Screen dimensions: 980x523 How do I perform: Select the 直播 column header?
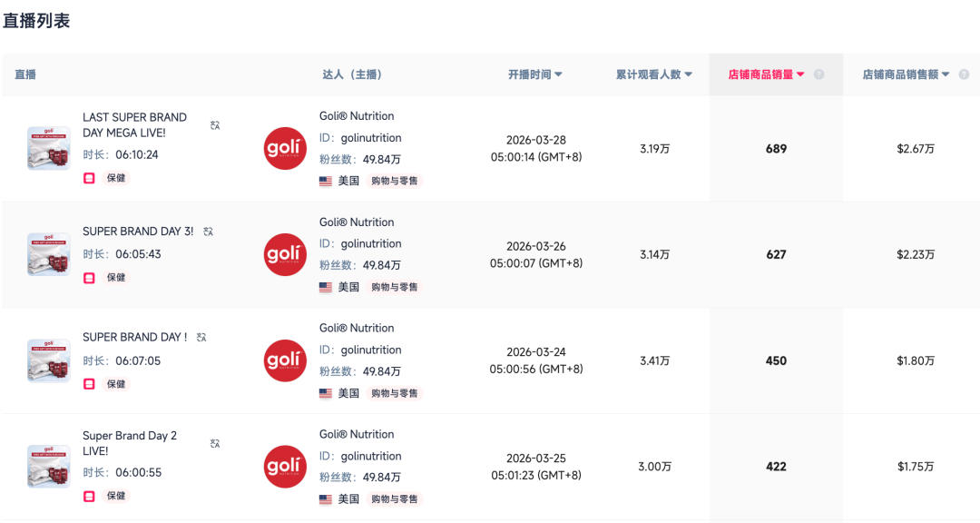pyautogui.click(x=24, y=74)
